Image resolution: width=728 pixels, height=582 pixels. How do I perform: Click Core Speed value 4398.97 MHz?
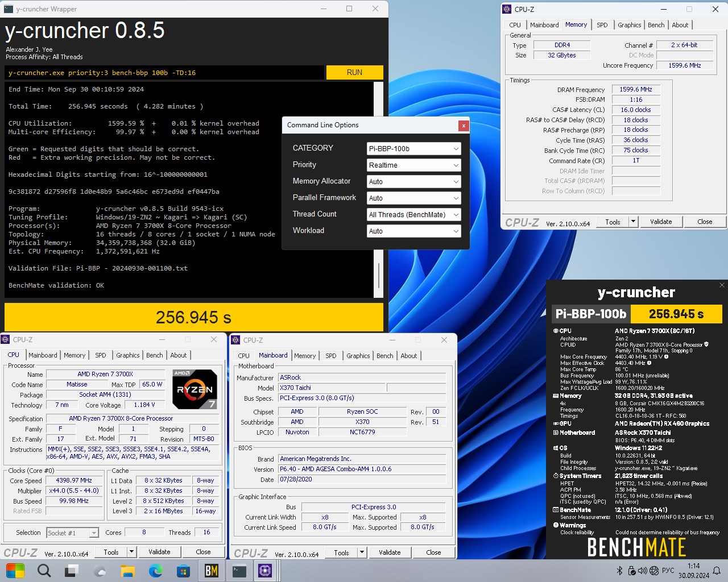pyautogui.click(x=75, y=481)
